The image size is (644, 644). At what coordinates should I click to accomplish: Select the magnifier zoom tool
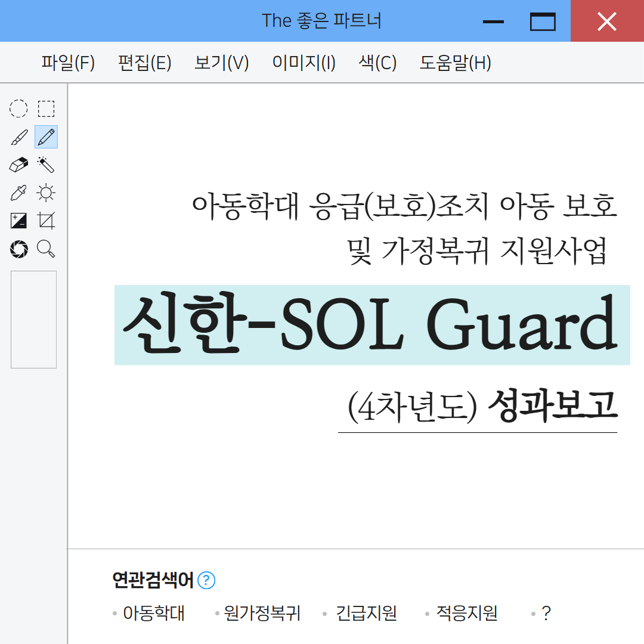(x=45, y=249)
